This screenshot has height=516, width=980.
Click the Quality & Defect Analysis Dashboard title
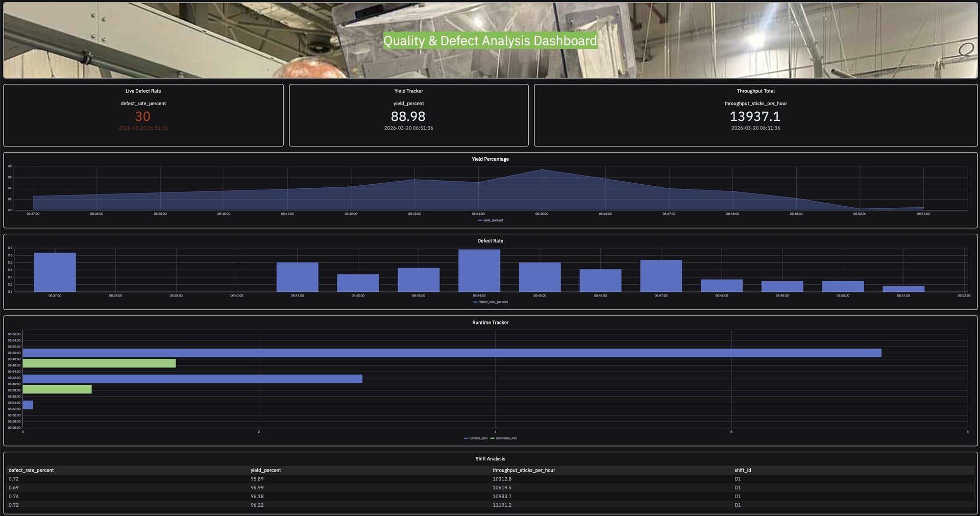(490, 41)
